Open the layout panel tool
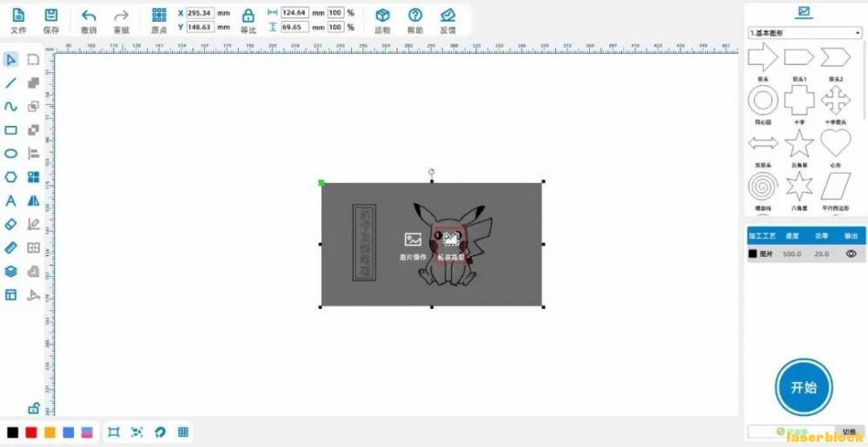 point(11,294)
